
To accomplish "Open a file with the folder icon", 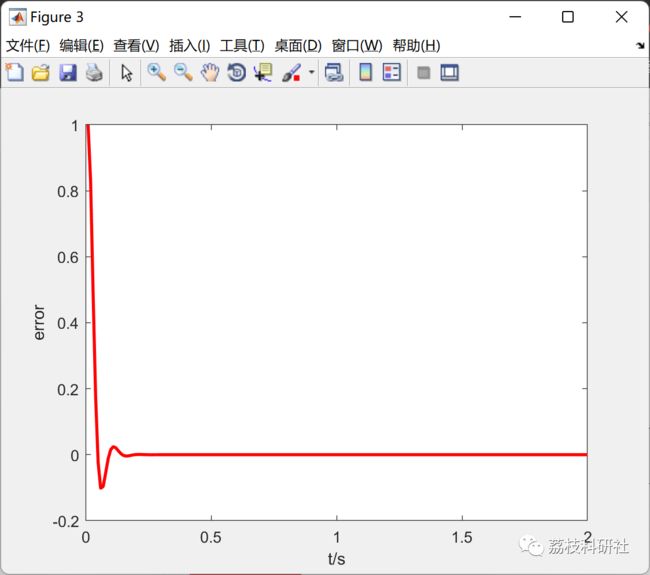I will point(41,73).
